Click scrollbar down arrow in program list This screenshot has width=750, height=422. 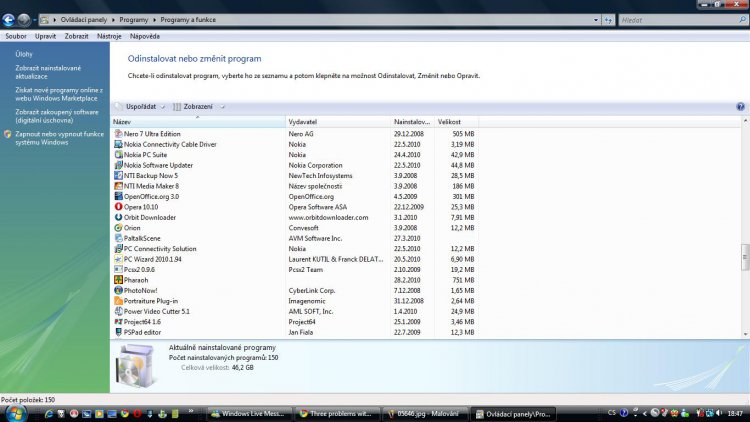click(745, 334)
